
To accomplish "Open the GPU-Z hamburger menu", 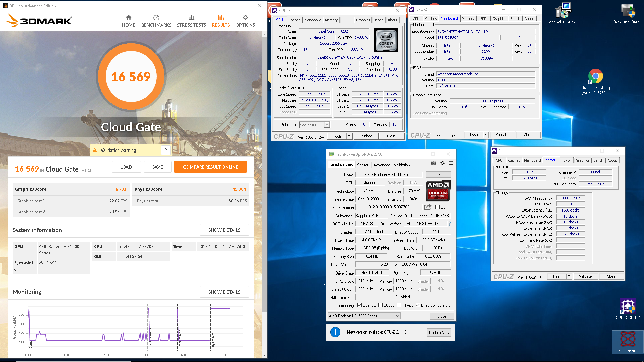I will click(x=451, y=163).
